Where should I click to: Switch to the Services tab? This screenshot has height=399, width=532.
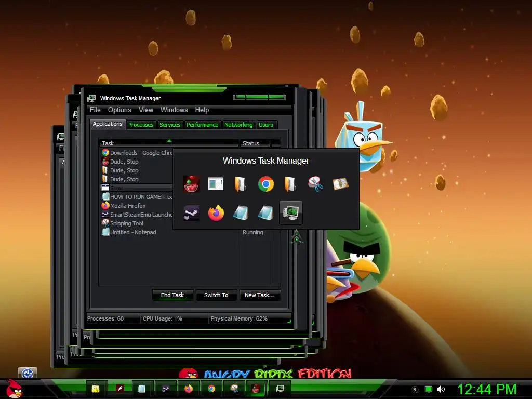coord(170,125)
